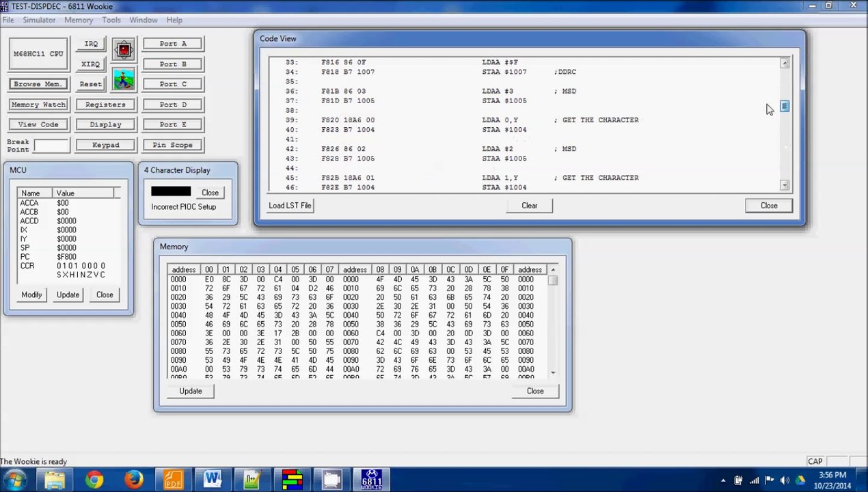Open the colored bars taskbar icon
868x492 pixels.
point(292,480)
